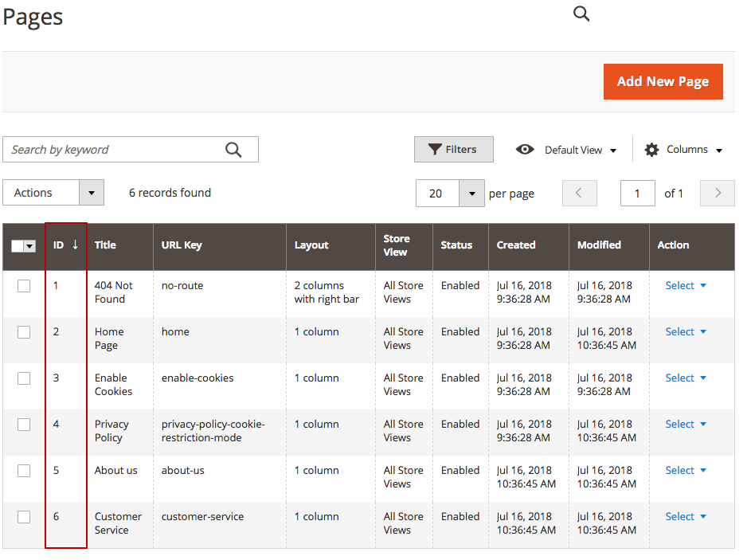
Task: Check the Customer Service row checkbox
Action: coord(24,517)
